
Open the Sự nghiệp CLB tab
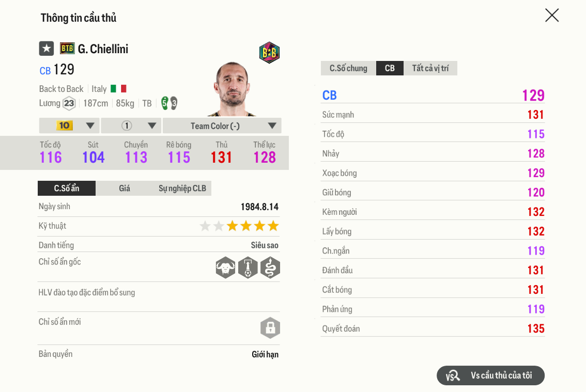182,189
